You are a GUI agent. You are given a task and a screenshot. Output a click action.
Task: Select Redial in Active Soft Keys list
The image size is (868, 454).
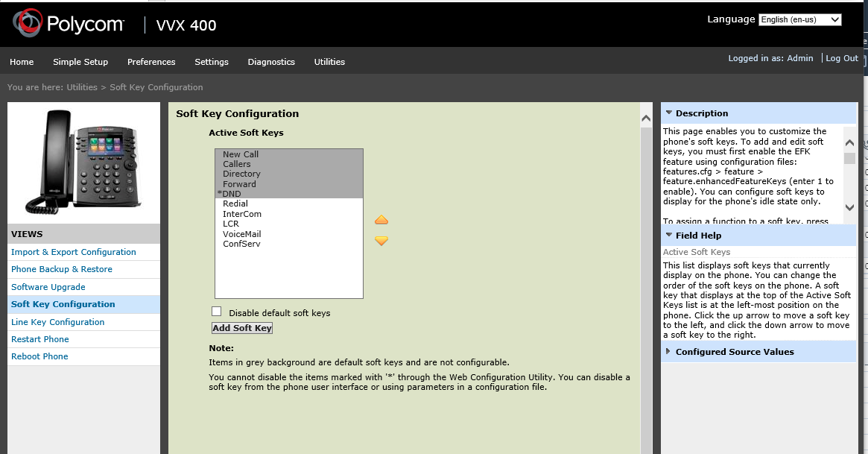235,204
